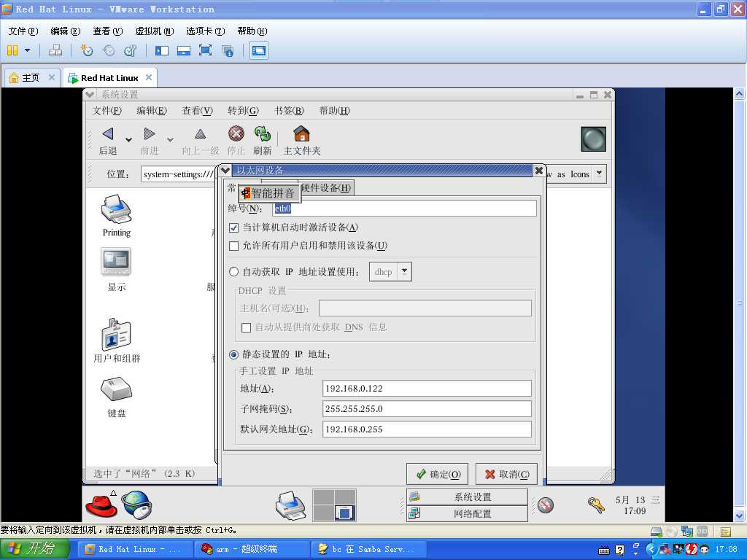747x560 pixels.
Task: Select the 自动获取 IP 地址设置使用 radio
Action: point(233,272)
